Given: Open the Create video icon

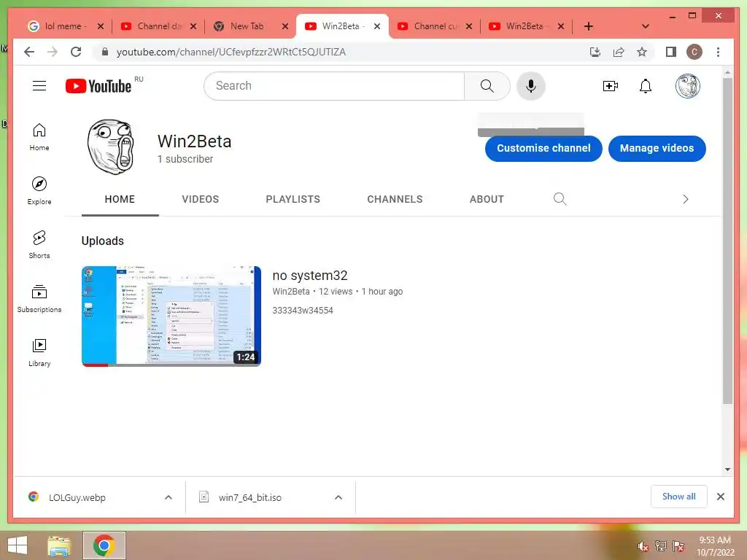Looking at the screenshot, I should point(611,86).
